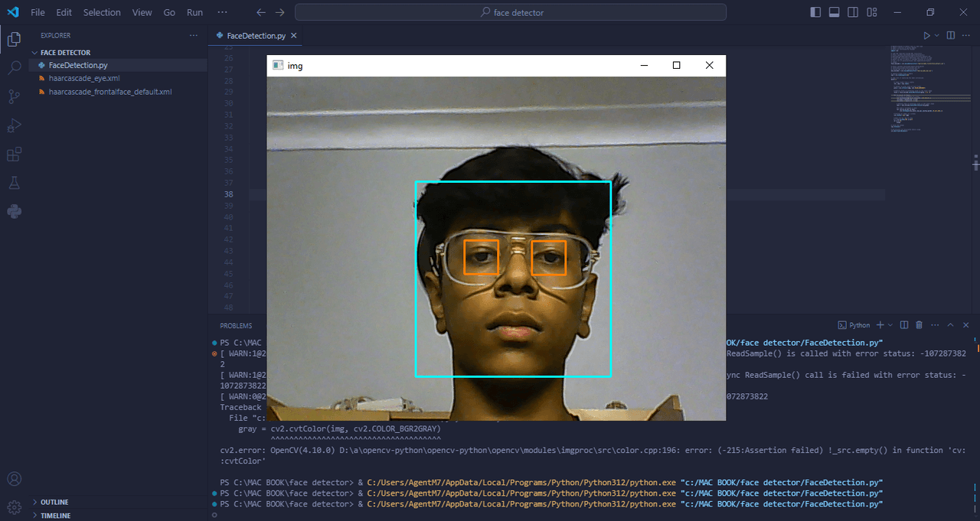Open the Run and Debug view

14,125
